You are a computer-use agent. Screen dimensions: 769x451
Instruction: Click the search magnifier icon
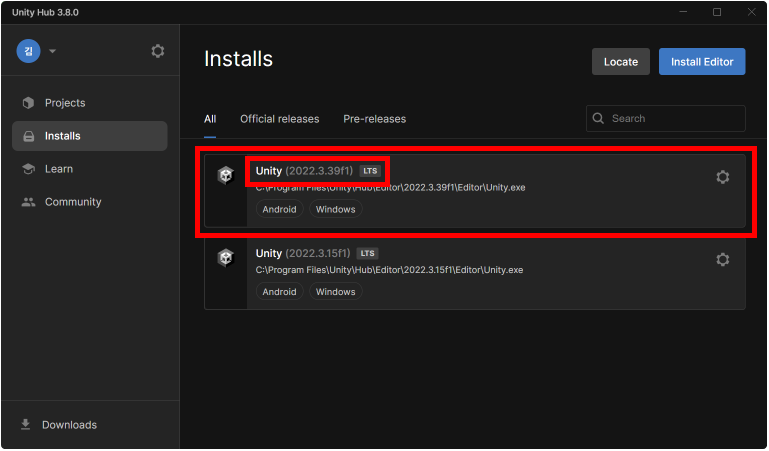[598, 118]
